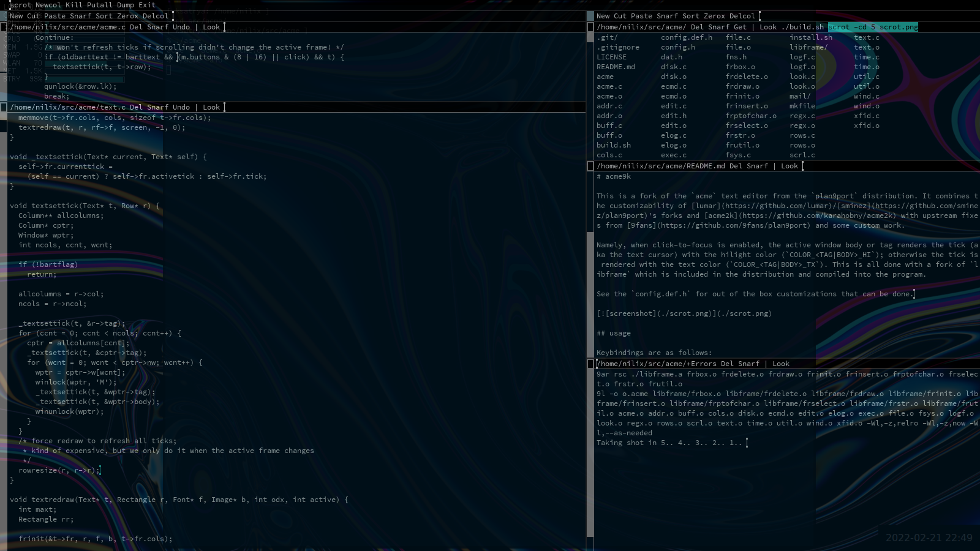Click Undo in the acme.c window tag
Screen dimensions: 980x551
181,27
